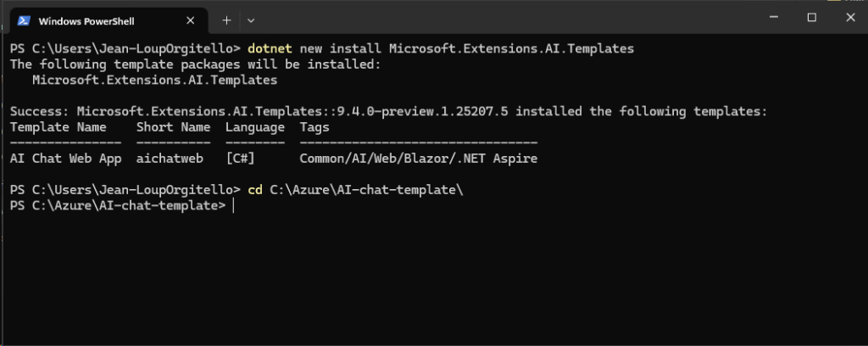Click the Short Name column header text
The width and height of the screenshot is (868, 346).
[173, 127]
